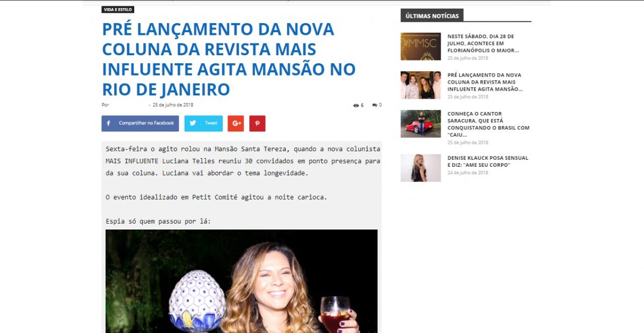Open the #MMSC news thumbnail
The width and height of the screenshot is (644, 333).
click(421, 47)
